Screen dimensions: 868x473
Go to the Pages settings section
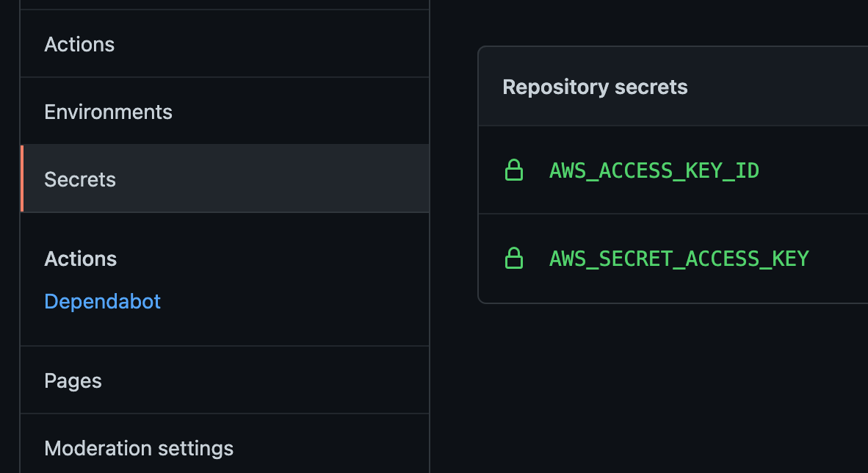(x=225, y=380)
